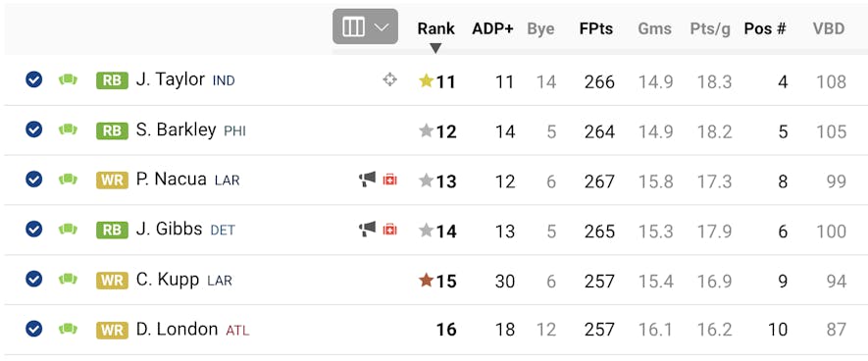Sort by the Pos # column header
Image resolution: width=868 pixels, height=361 pixels.
765,28
